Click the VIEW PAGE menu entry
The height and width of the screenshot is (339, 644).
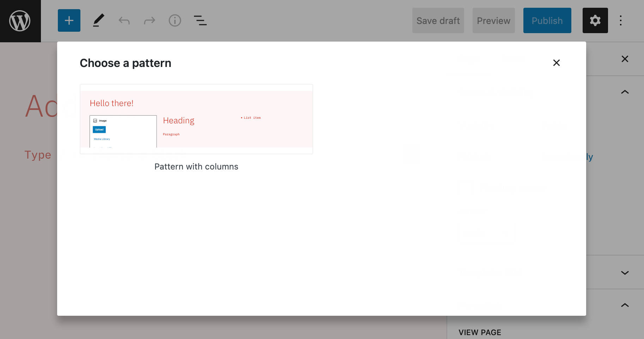point(480,332)
